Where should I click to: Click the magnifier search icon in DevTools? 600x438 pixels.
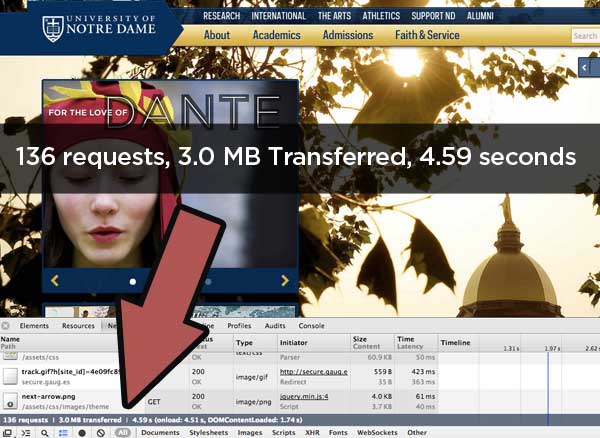coord(45,433)
